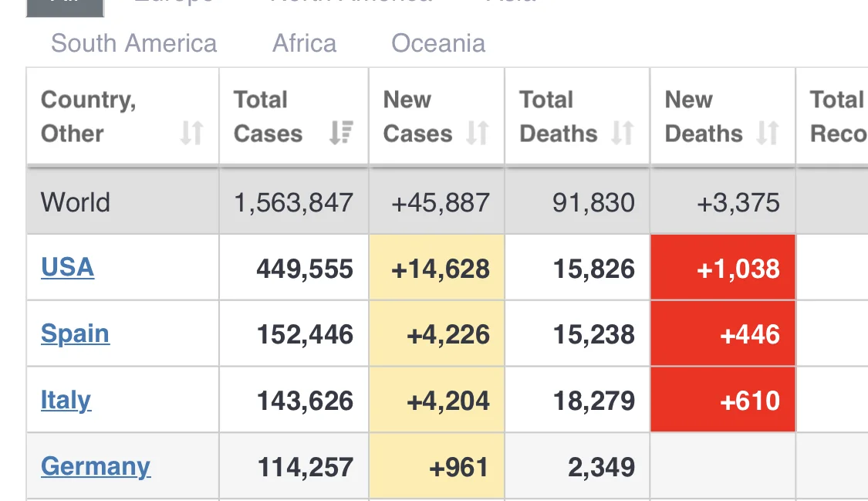Click the red USA +1,038 deaths cell
The height and width of the screenshot is (501, 868).
click(723, 268)
